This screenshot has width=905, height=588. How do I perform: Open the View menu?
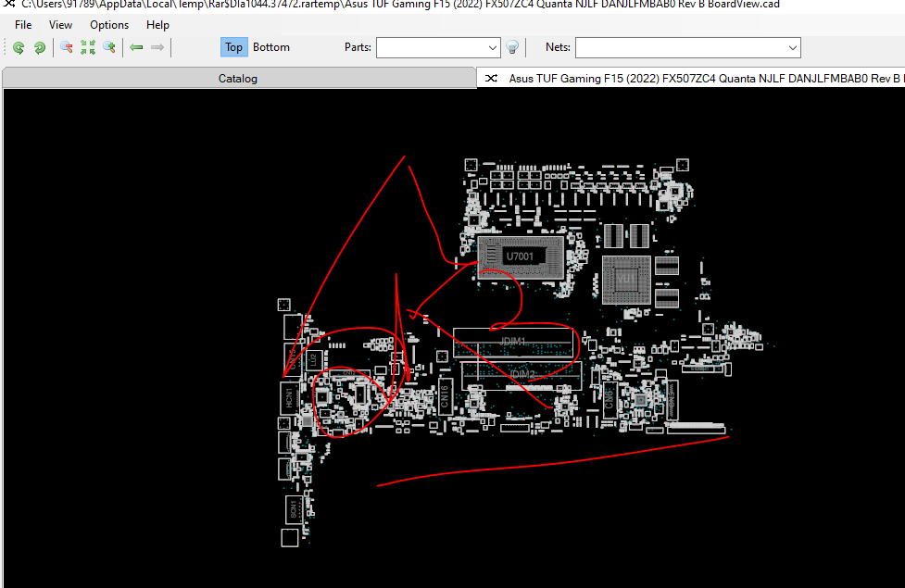tap(60, 25)
